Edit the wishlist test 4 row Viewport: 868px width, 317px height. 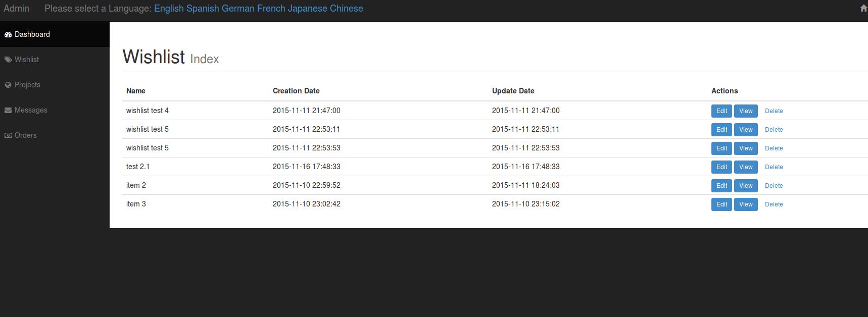coord(721,111)
